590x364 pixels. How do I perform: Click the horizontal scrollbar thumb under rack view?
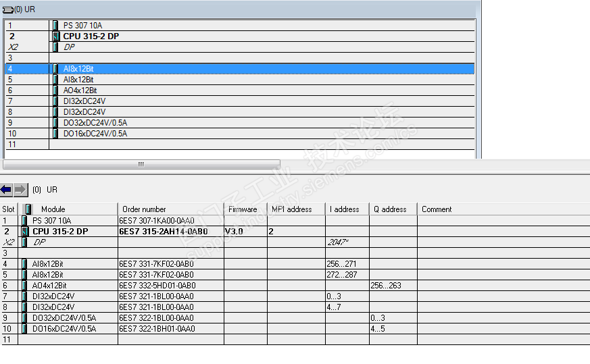[x=141, y=164]
